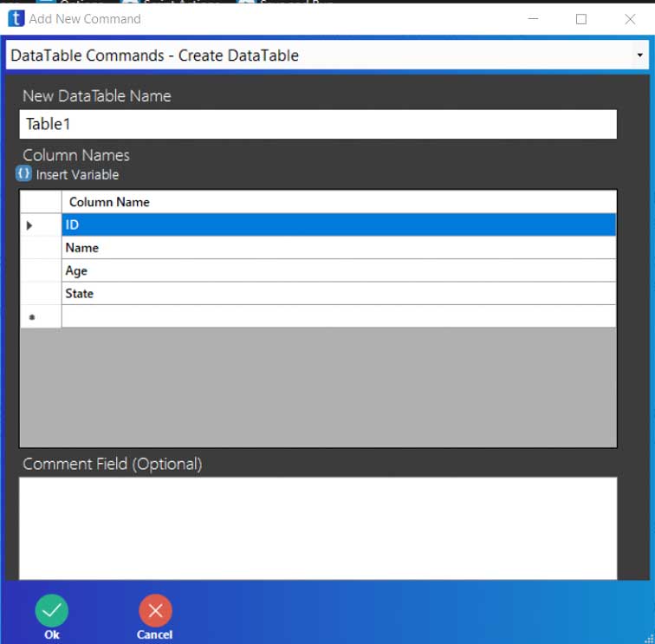Click the taskt app icon in title bar
Screen dimensions: 655x644
coord(16,18)
